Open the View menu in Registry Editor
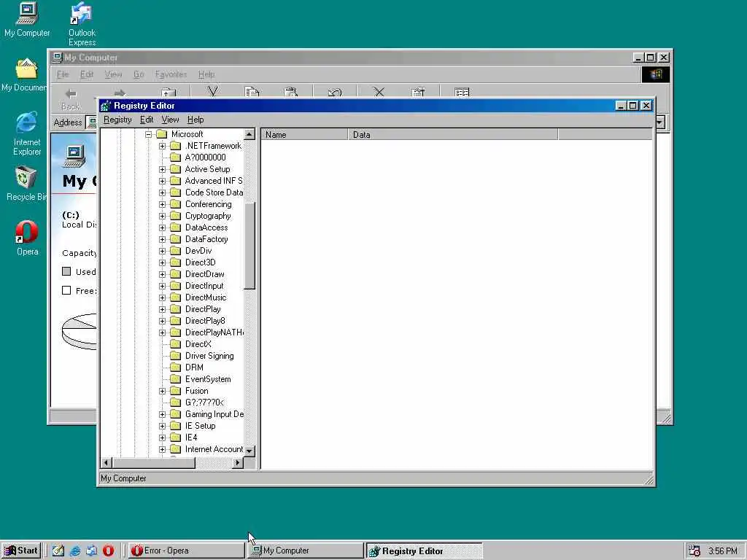 click(x=170, y=120)
